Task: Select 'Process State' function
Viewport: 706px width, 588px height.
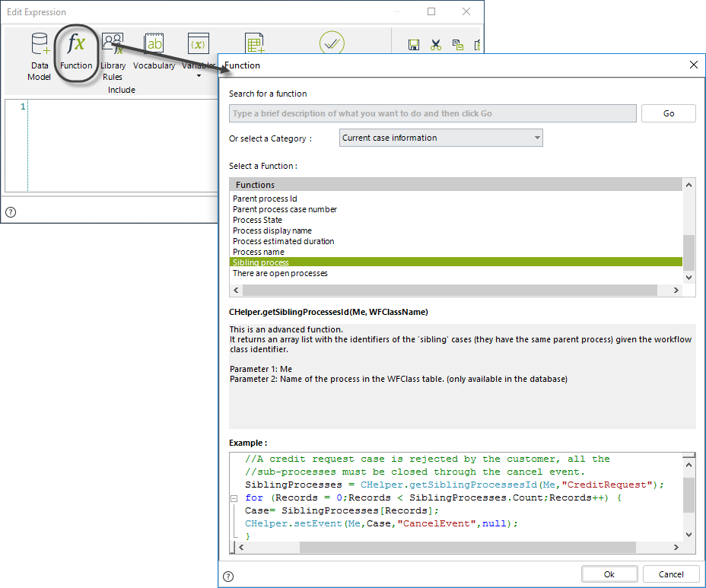Action: [456, 220]
